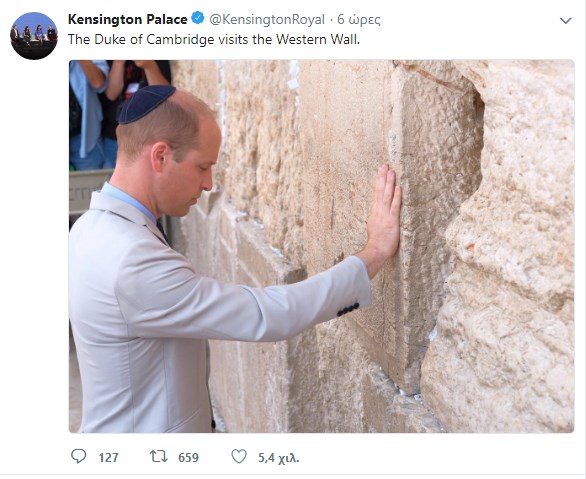Expand the tweet options chevron menu
This screenshot has width=586, height=479.
coord(565,21)
